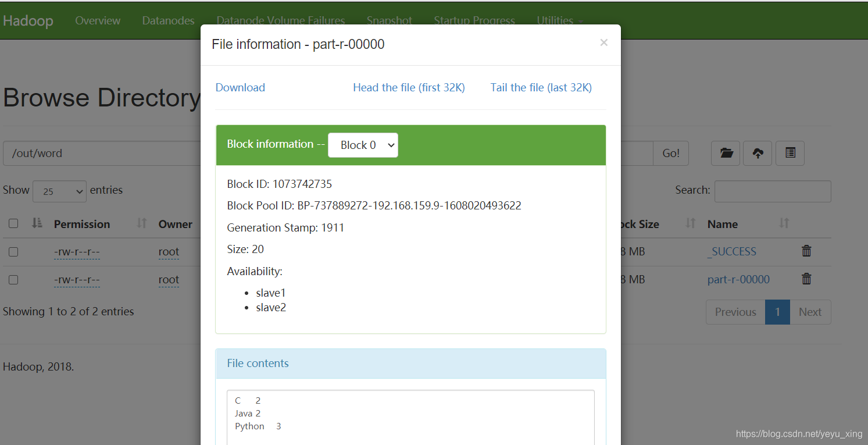
Task: Sort the table by Permission column arrows
Action: point(142,223)
